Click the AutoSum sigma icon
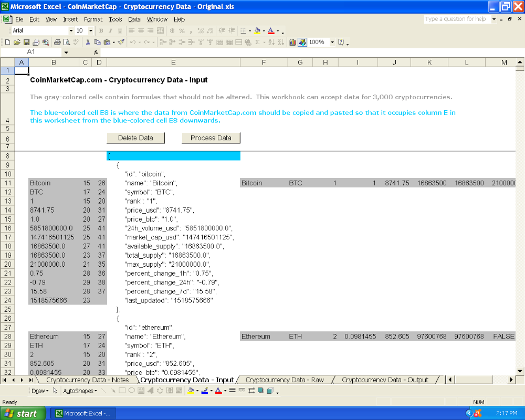Viewport: 525px width, 420px height. (257, 42)
